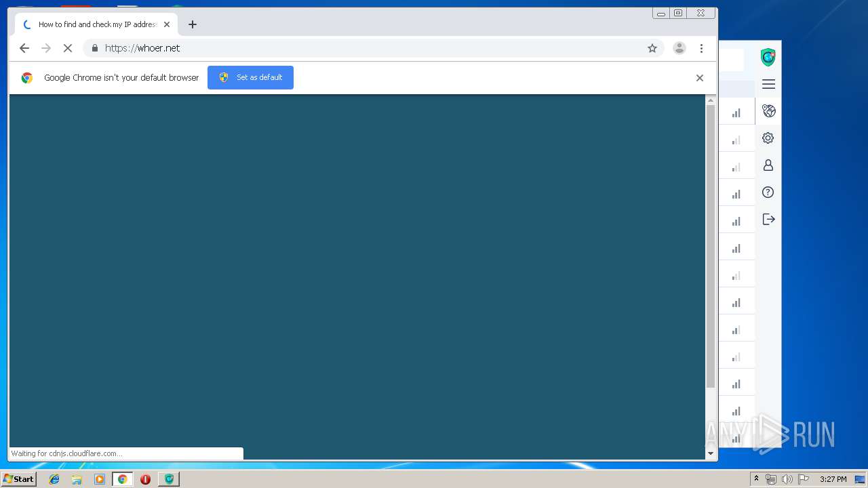Open the network tray icon
Viewport: 868px width, 488px height.
click(771, 479)
